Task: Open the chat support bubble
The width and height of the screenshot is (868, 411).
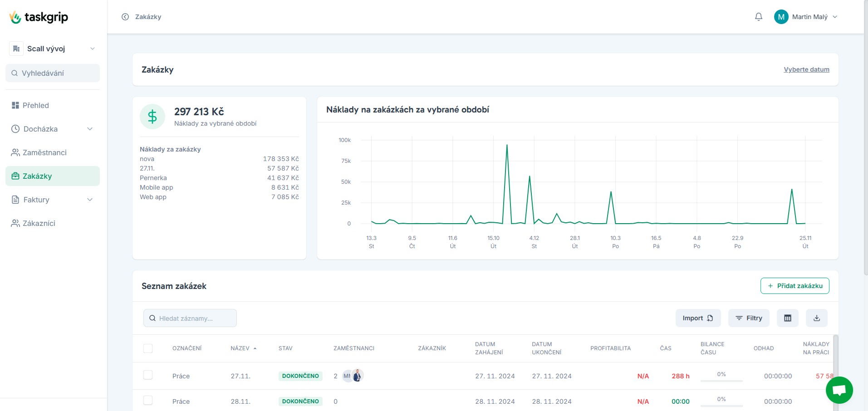Action: point(839,390)
